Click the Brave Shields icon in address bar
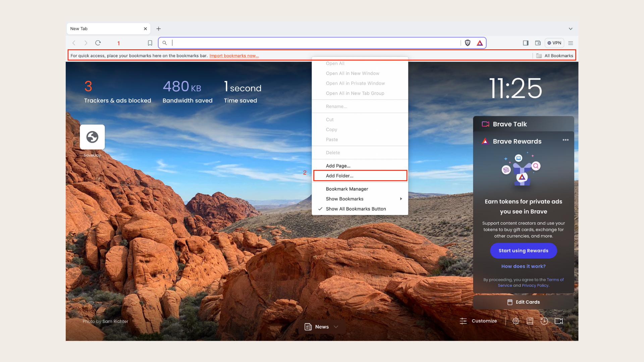Viewport: 644px width, 362px height. coord(468,43)
